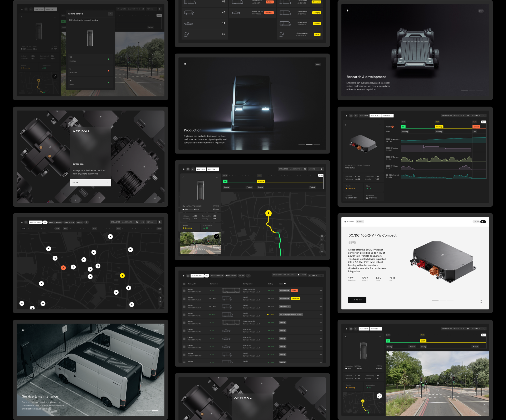Collapse DC/DC Power Converter panel with chevron
Viewport: 506px width, 420px height.
346,125
